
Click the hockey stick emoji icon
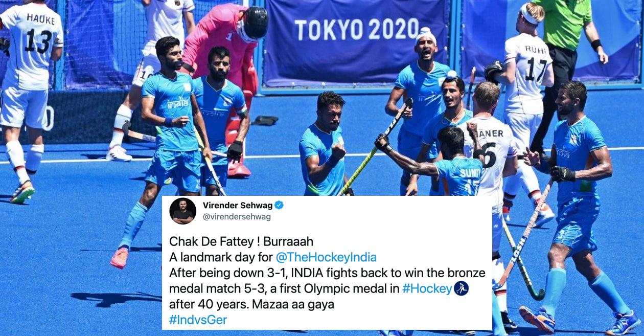461,288
